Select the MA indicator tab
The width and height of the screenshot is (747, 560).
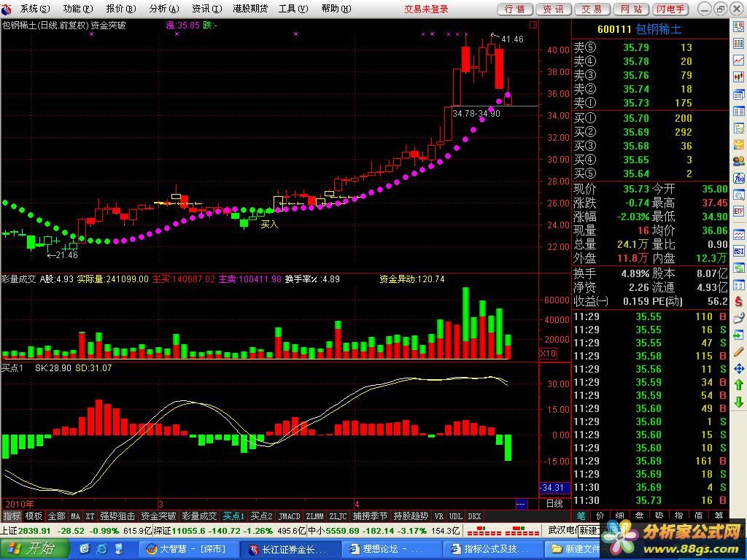pyautogui.click(x=75, y=516)
